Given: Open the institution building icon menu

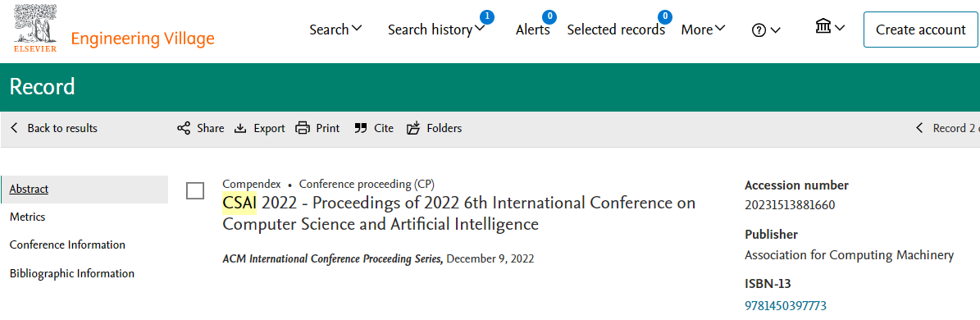Looking at the screenshot, I should pos(831,27).
